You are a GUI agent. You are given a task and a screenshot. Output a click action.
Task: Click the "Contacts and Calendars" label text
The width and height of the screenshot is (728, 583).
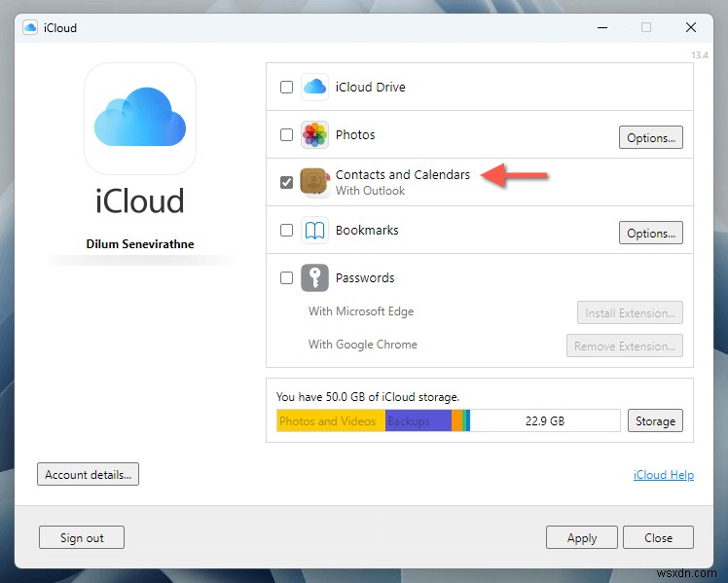[403, 174]
